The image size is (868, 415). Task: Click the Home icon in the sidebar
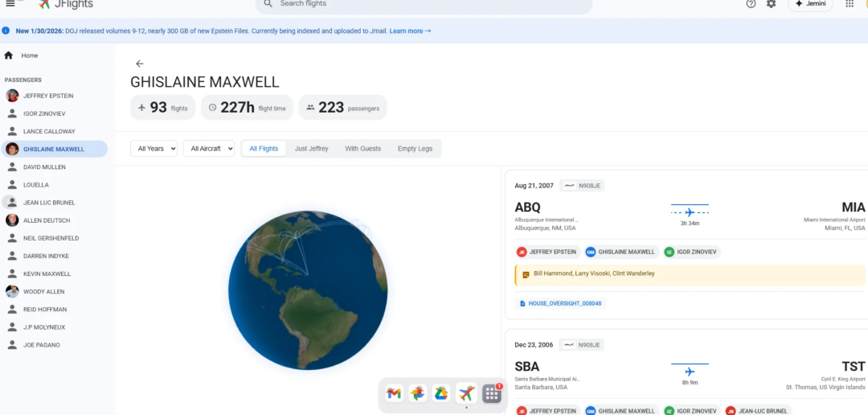pos(9,55)
